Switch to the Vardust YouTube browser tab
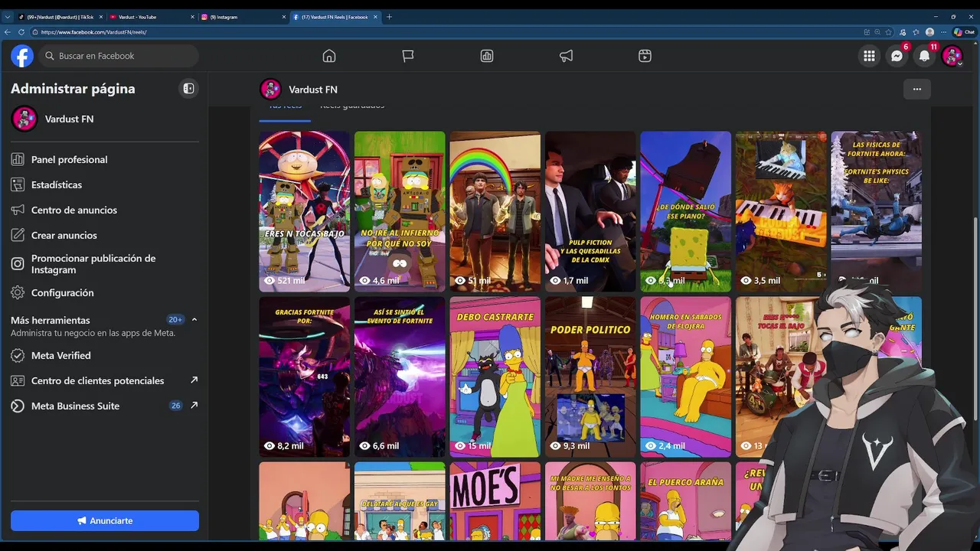The image size is (980, 551). click(151, 17)
